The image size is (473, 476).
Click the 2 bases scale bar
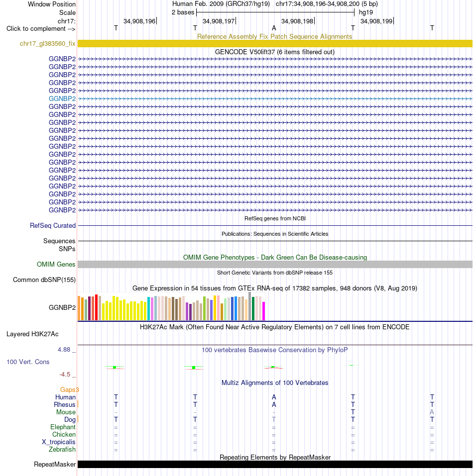(275, 12)
